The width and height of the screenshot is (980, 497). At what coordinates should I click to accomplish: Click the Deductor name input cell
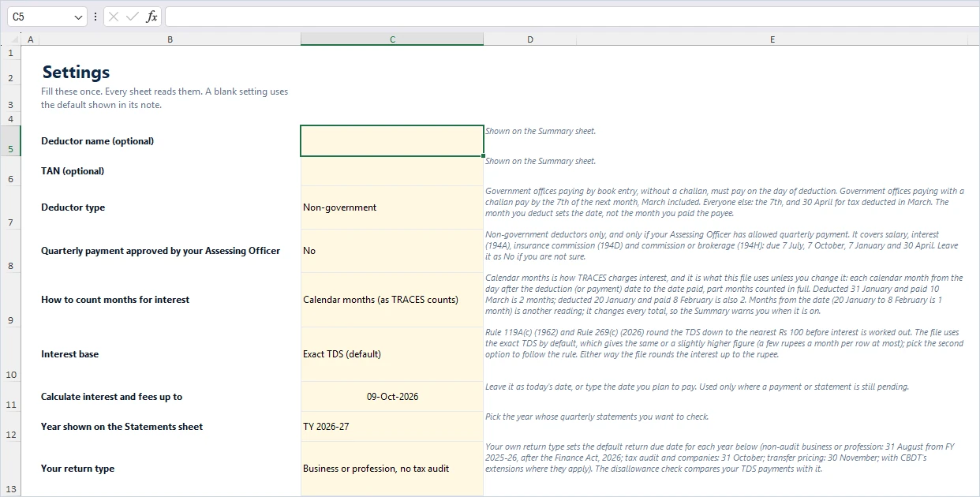click(392, 141)
